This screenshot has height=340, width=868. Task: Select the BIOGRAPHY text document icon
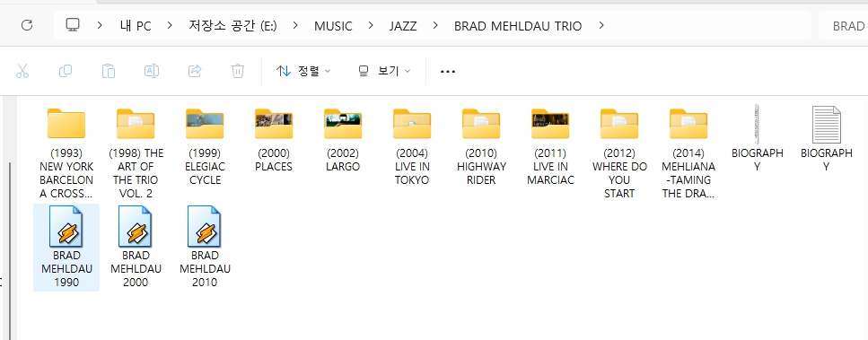pyautogui.click(x=827, y=125)
